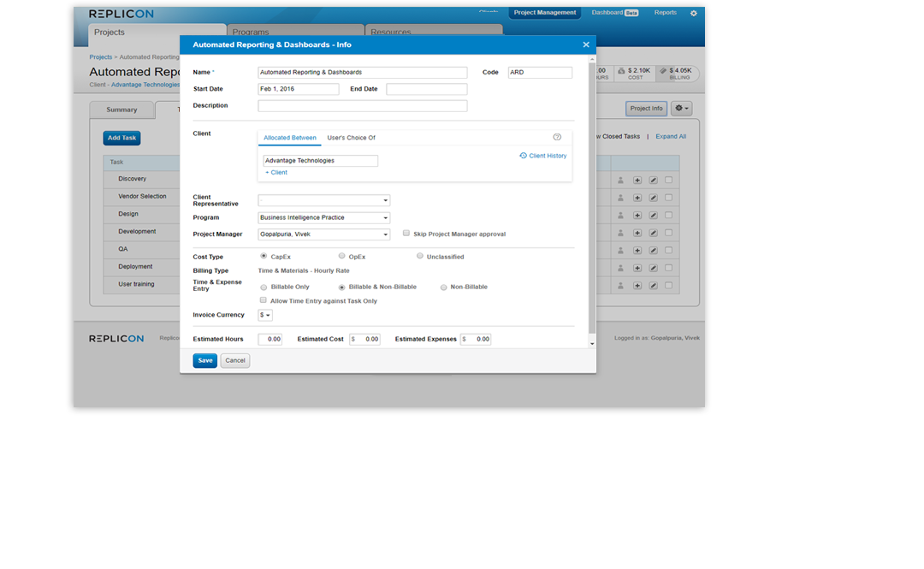Click the person icon in Design row
This screenshot has height=569, width=924.
[620, 216]
